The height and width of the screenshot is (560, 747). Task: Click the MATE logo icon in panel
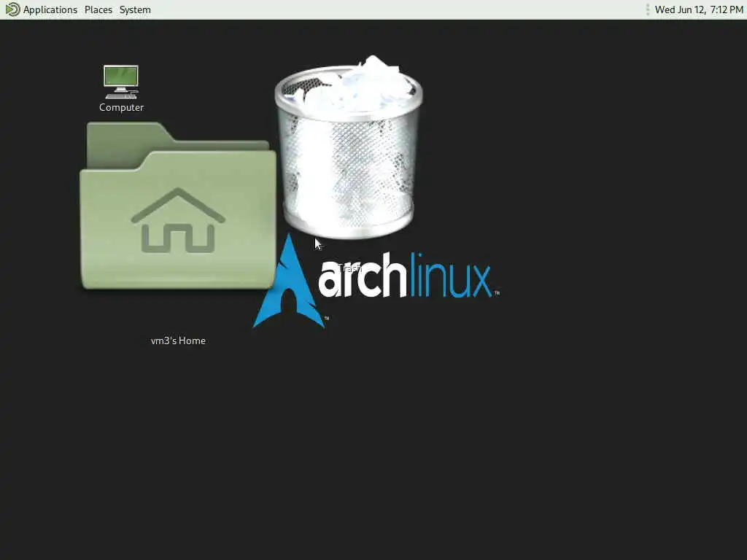tap(12, 9)
